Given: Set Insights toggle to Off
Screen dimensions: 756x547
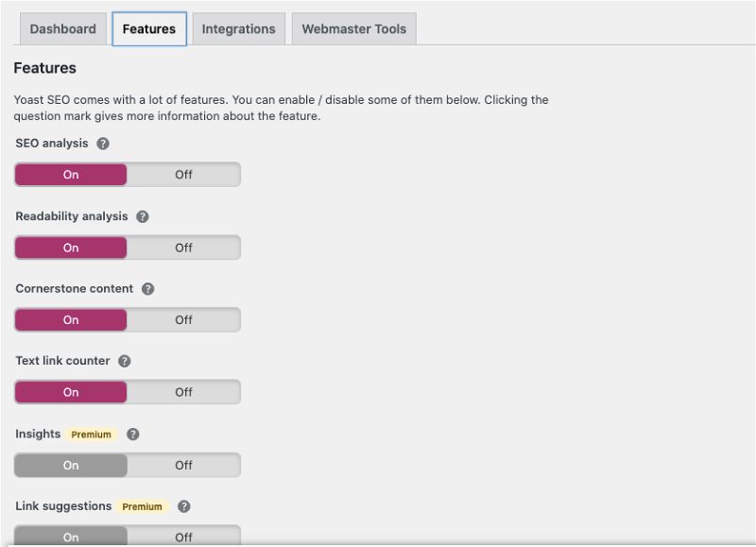Looking at the screenshot, I should pyautogui.click(x=183, y=466).
